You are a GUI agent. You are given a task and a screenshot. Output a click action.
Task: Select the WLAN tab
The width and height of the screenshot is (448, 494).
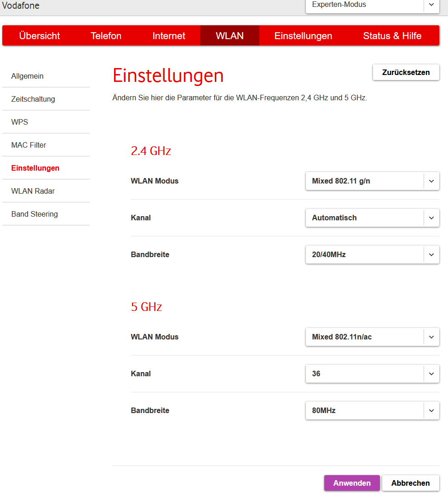point(230,35)
